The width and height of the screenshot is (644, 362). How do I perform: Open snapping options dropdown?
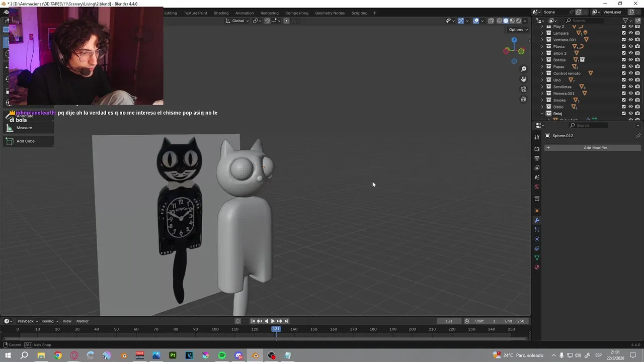pyautogui.click(x=276, y=21)
